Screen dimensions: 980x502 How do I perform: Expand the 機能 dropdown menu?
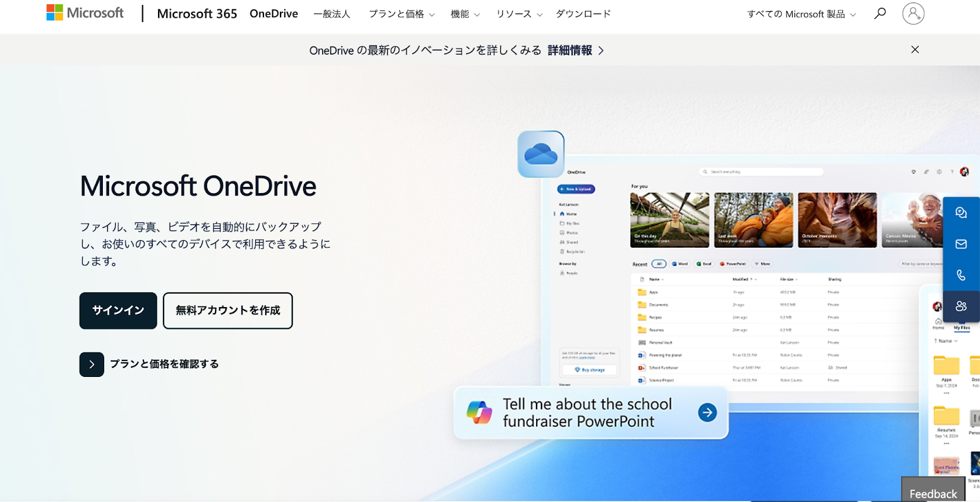[466, 14]
